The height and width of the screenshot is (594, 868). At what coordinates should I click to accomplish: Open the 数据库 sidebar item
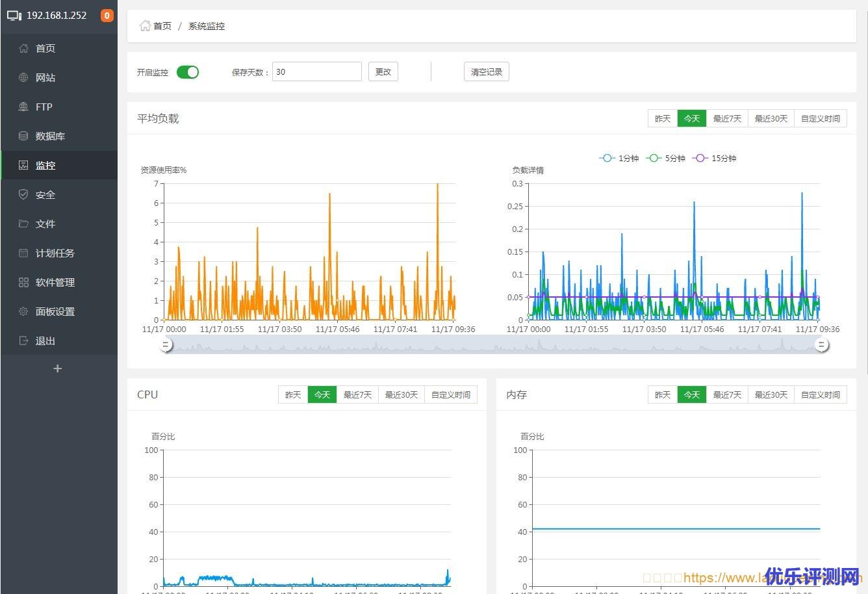[x=59, y=136]
